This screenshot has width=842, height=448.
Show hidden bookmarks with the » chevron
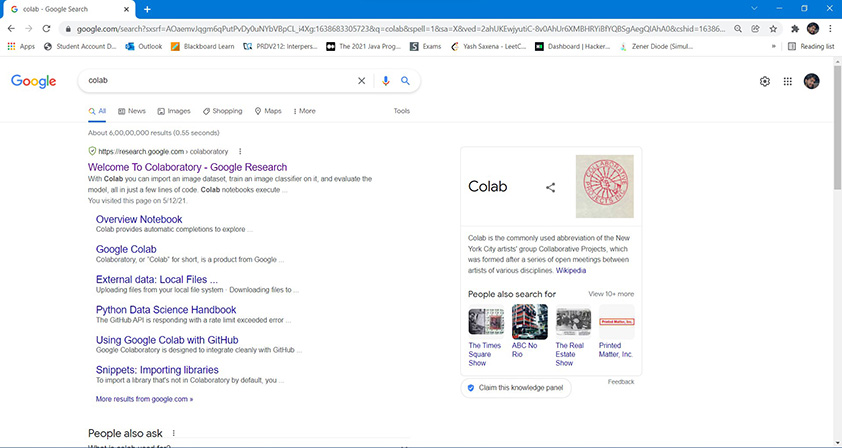[x=773, y=46]
